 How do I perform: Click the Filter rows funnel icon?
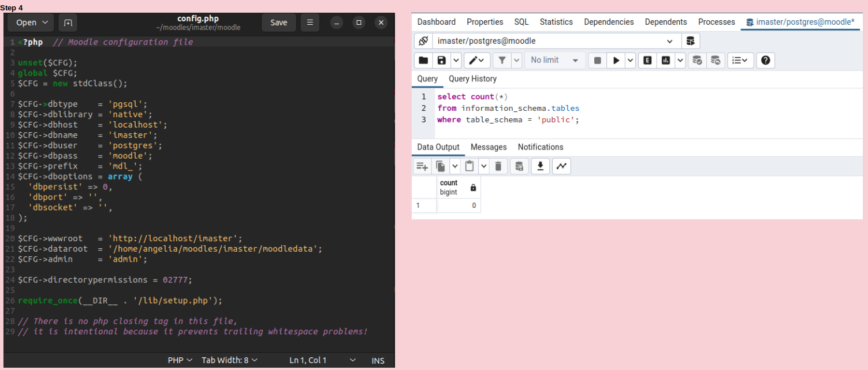point(502,60)
